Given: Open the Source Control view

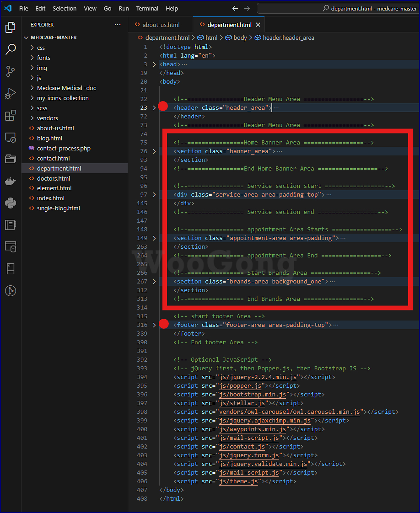Looking at the screenshot, I should pos(11,71).
